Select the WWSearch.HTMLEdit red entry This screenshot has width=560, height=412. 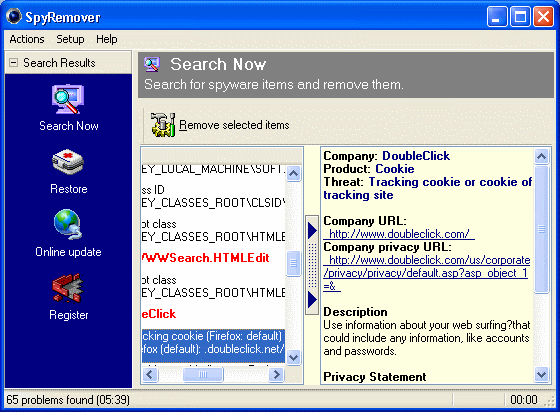(x=206, y=258)
